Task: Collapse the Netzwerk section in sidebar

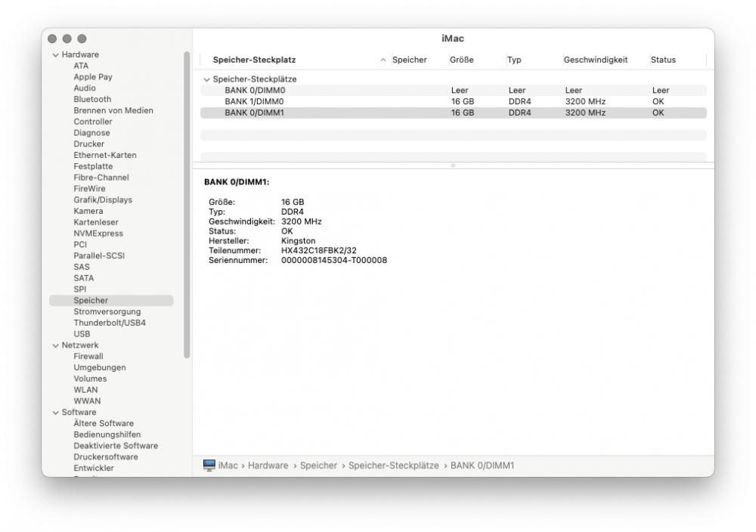Action: (x=55, y=345)
